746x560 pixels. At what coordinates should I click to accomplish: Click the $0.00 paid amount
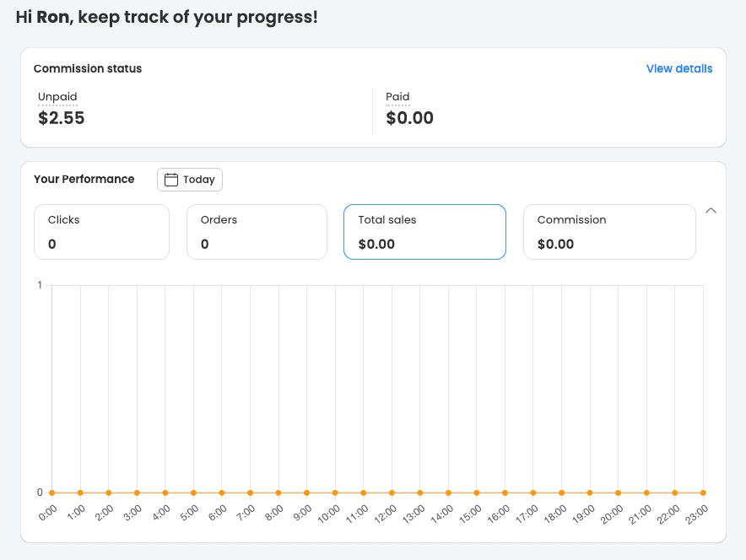click(x=409, y=118)
